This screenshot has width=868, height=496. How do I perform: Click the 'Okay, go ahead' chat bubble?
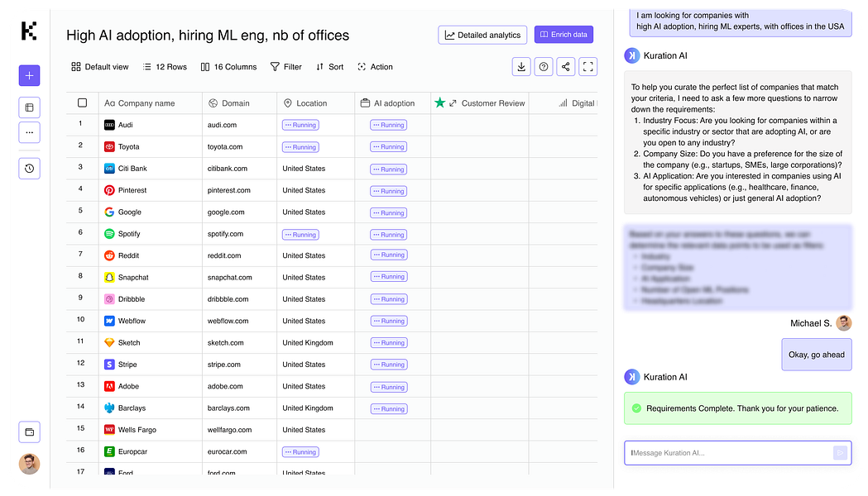817,355
